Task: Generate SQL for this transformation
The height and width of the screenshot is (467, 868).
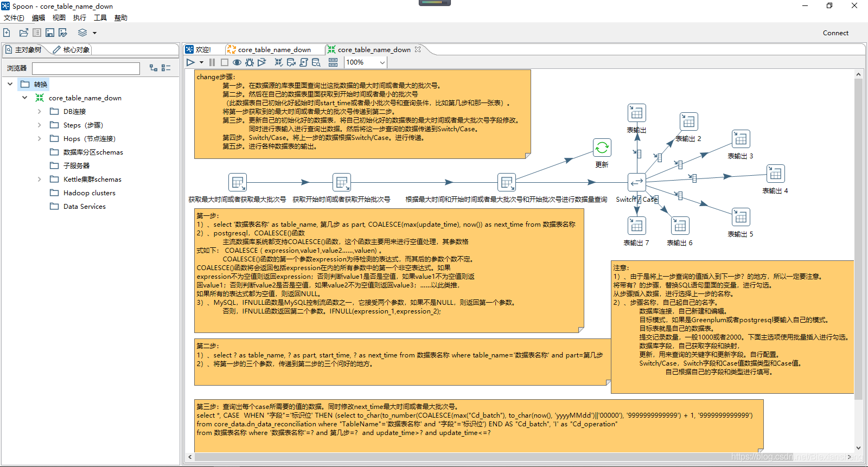Action: pos(304,62)
